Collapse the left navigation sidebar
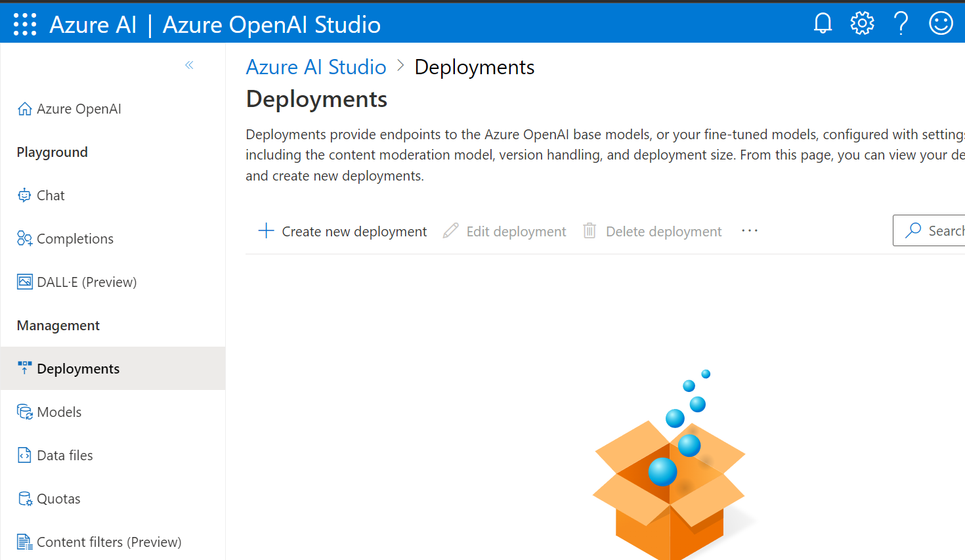 [x=189, y=65]
